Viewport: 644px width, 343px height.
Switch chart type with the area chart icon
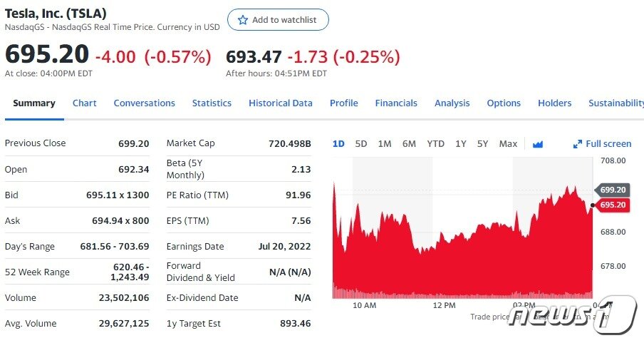click(x=538, y=144)
